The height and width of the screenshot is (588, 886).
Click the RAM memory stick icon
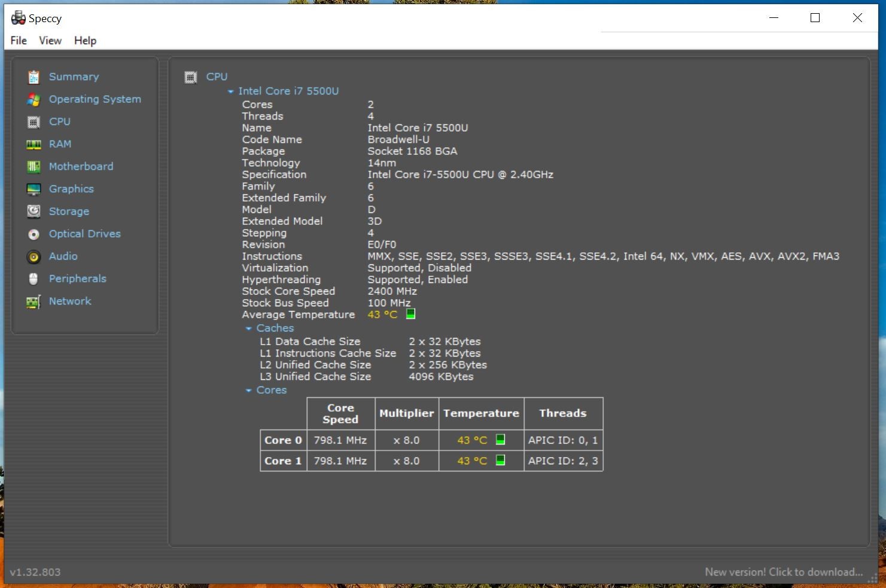[x=34, y=144]
